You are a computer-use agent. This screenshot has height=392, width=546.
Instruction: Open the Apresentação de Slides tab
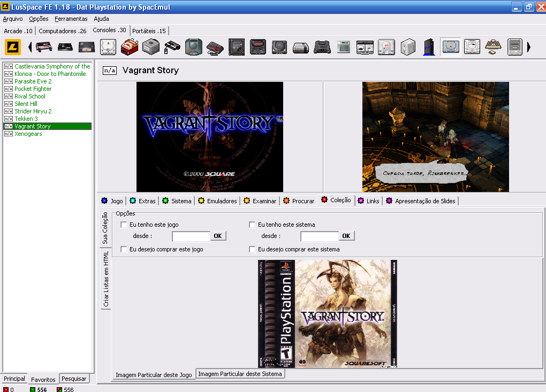click(x=421, y=201)
